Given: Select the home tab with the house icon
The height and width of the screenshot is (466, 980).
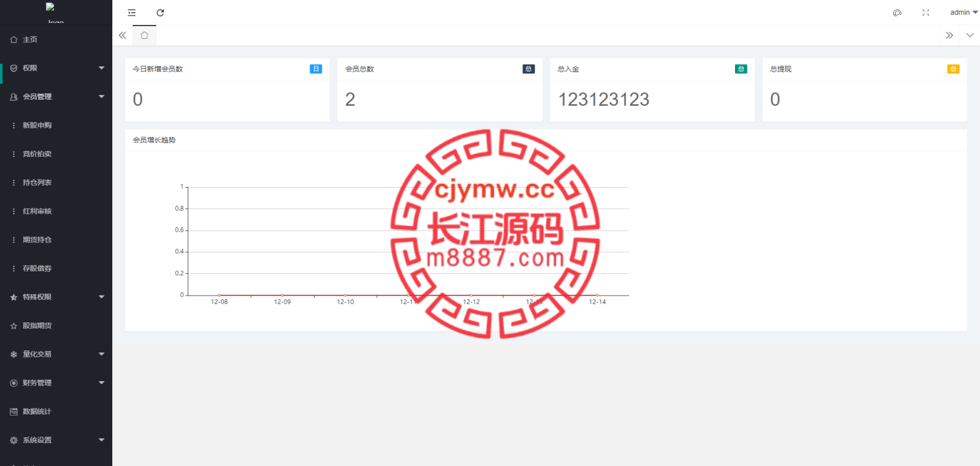Looking at the screenshot, I should point(144,35).
